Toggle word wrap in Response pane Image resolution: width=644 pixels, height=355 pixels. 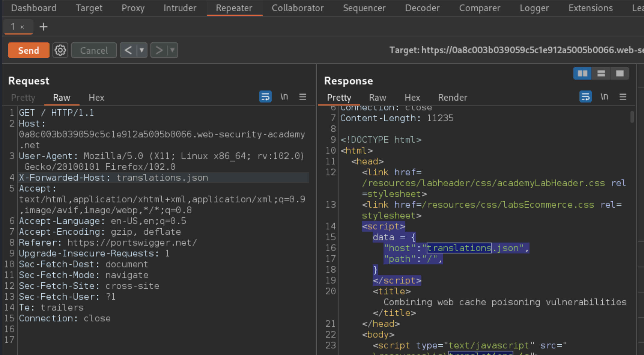pyautogui.click(x=586, y=96)
